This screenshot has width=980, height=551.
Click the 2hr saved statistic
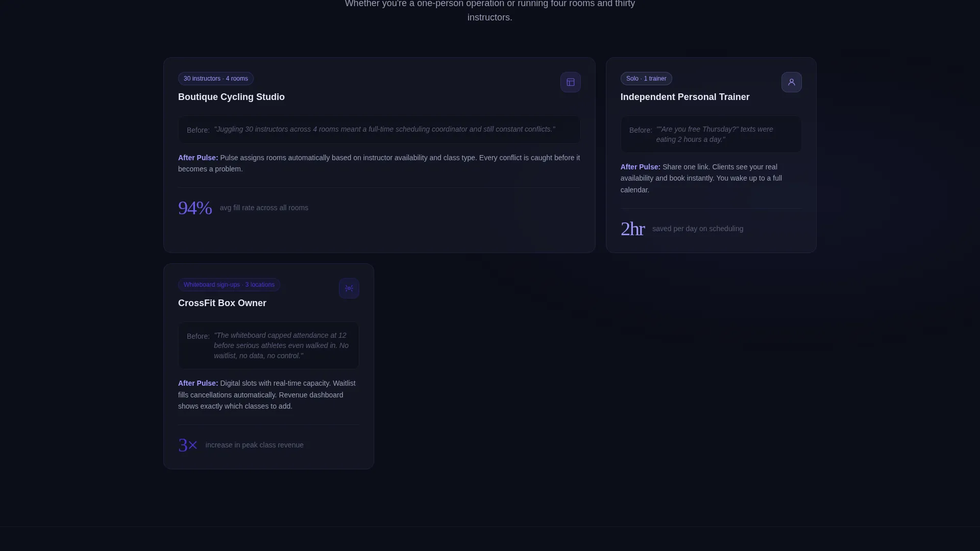click(x=632, y=229)
